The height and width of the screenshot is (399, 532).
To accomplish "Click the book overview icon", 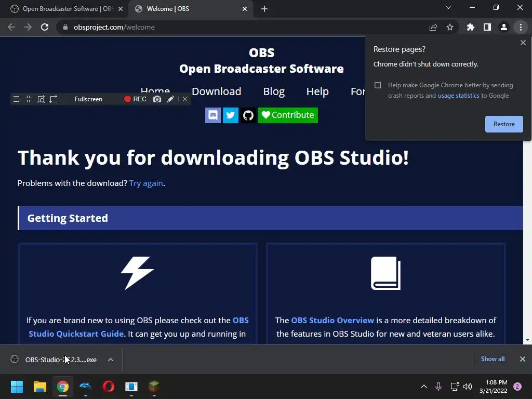I will click(386, 273).
